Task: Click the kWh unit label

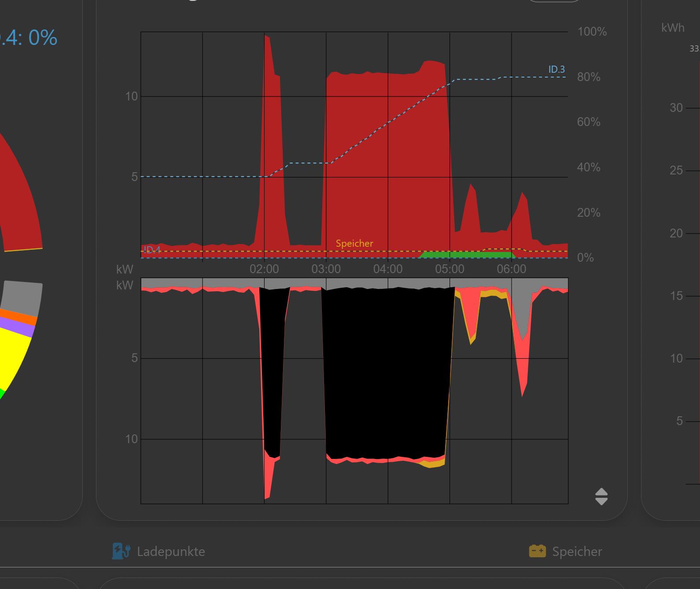Action: [x=673, y=28]
